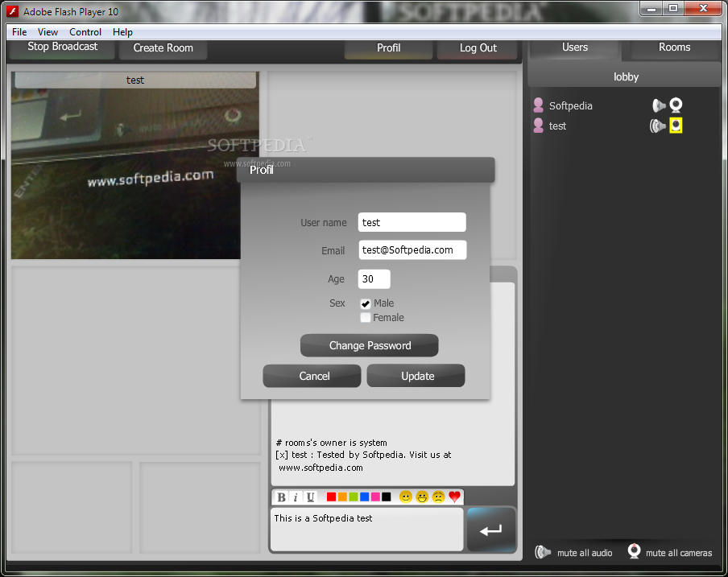The width and height of the screenshot is (728, 577).
Task: Click the Update button in Profil dialog
Action: (416, 376)
